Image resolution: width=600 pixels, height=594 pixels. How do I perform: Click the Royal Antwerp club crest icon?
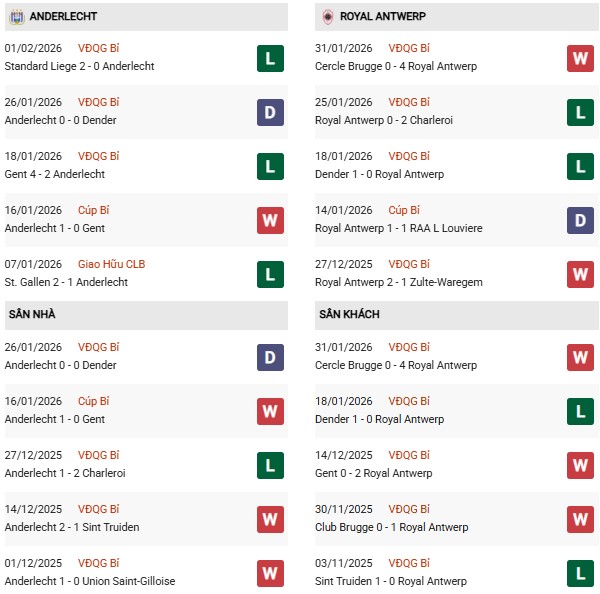[x=327, y=17]
